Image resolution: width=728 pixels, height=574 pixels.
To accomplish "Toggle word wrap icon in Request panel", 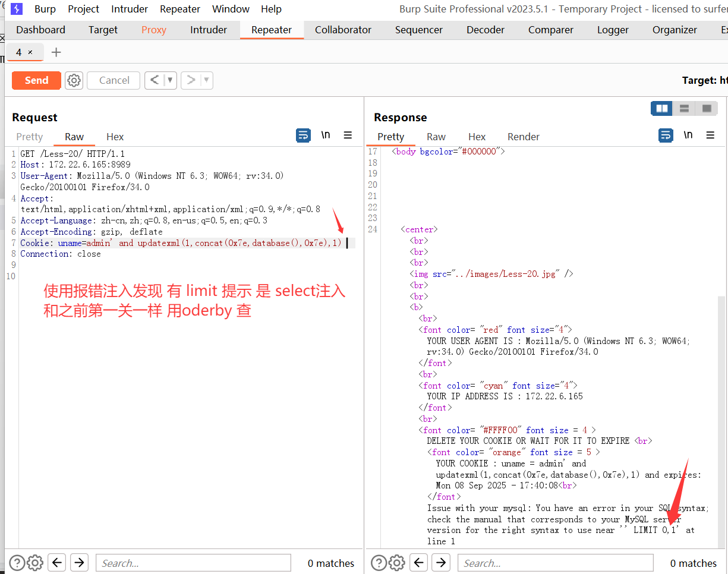I will pyautogui.click(x=303, y=135).
